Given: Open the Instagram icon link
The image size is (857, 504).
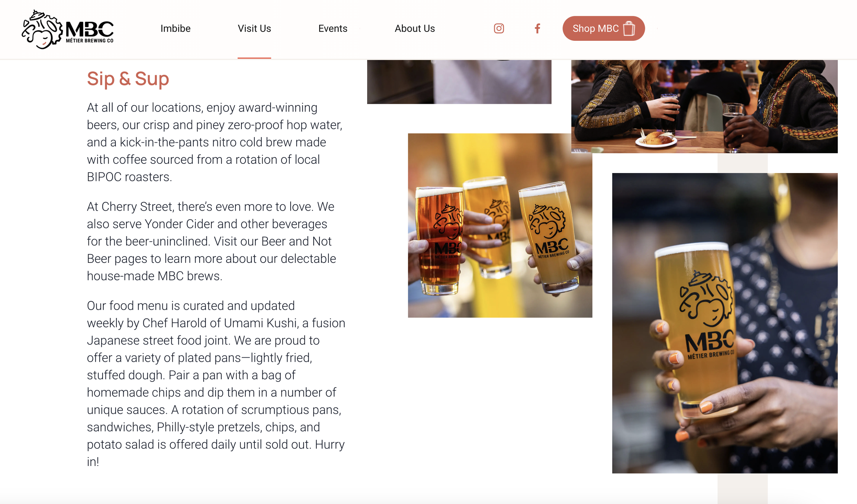Looking at the screenshot, I should (499, 28).
